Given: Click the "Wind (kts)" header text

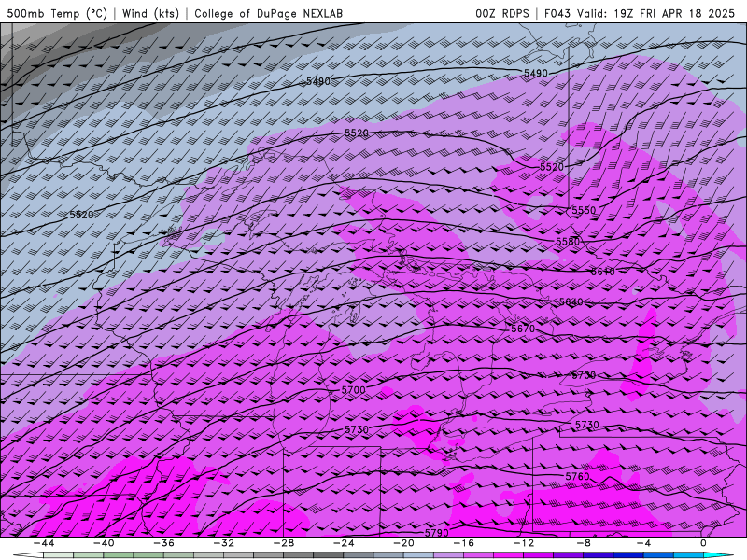Looking at the screenshot, I should [x=151, y=13].
